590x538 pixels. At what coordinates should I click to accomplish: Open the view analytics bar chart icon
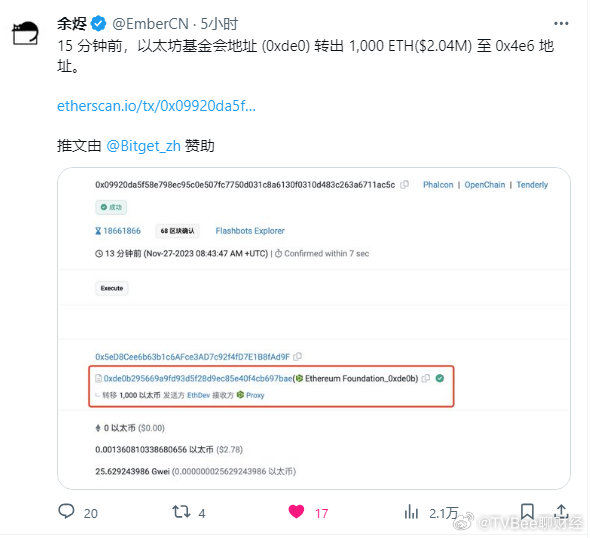(411, 512)
